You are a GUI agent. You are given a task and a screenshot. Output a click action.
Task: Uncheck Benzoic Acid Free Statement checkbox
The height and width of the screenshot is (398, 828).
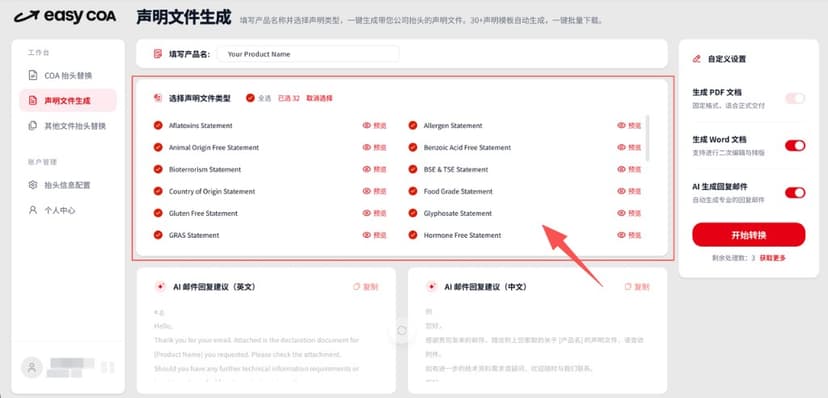pyautogui.click(x=413, y=147)
